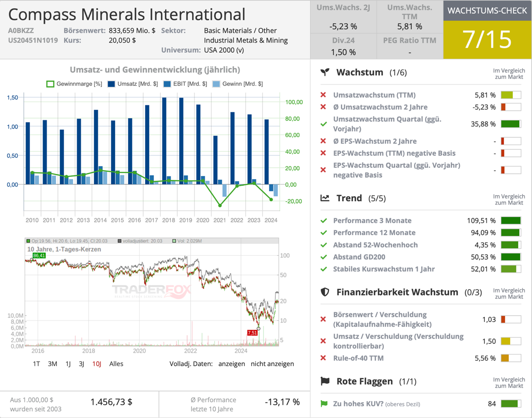Click red cross next to Börsenwert / Verschuldung
532x418 pixels.
pyautogui.click(x=323, y=319)
